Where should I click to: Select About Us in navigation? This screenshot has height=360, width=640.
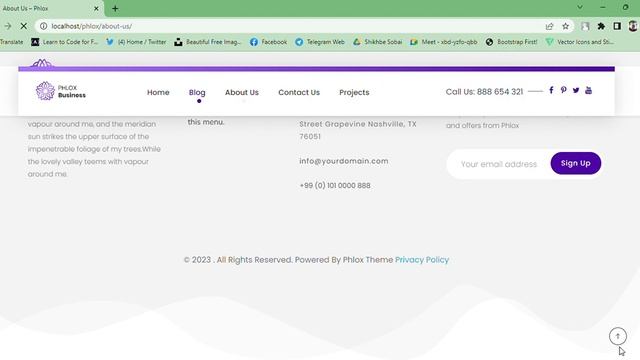click(242, 92)
